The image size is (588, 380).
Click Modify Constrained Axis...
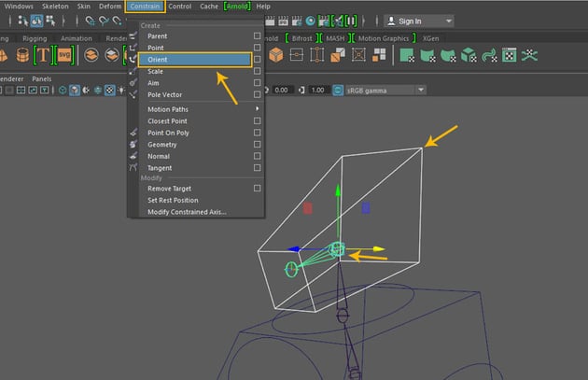187,212
